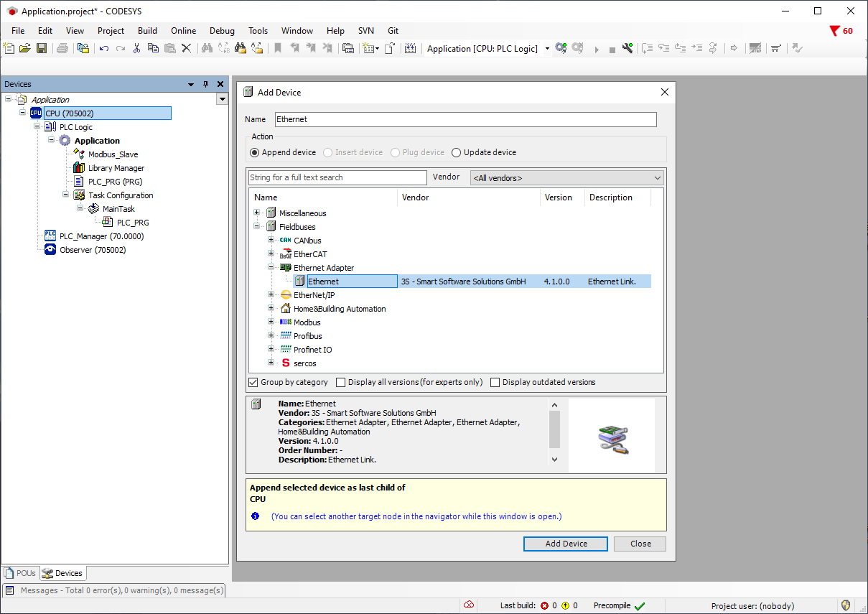
Task: Enable Display all versions checkbox
Action: click(x=341, y=382)
